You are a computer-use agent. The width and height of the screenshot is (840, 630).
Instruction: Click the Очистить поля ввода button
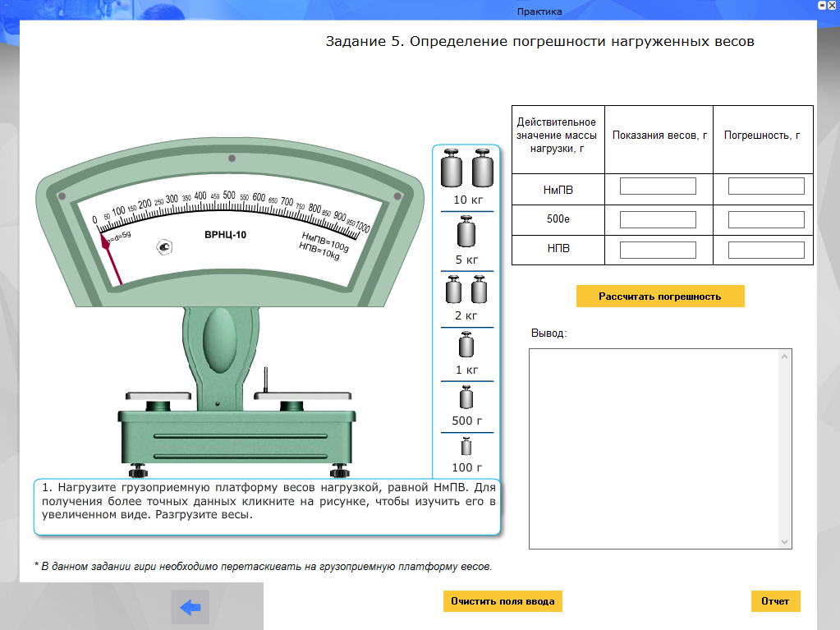(x=503, y=601)
